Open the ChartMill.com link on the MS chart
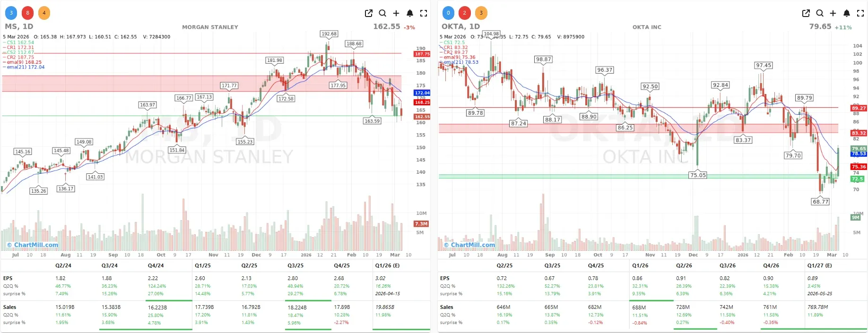The height and width of the screenshot is (333, 868). [x=33, y=245]
